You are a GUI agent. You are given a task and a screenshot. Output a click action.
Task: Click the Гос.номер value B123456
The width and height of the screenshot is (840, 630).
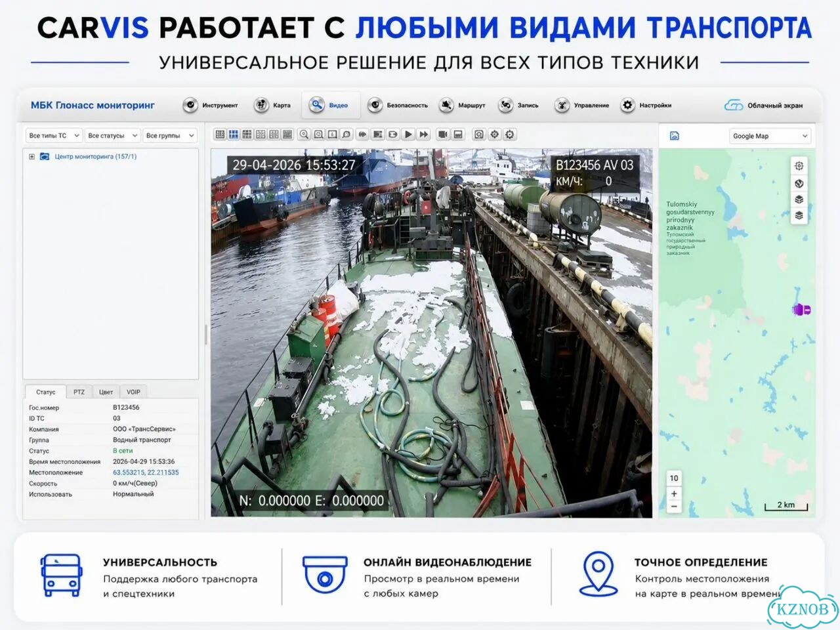126,408
